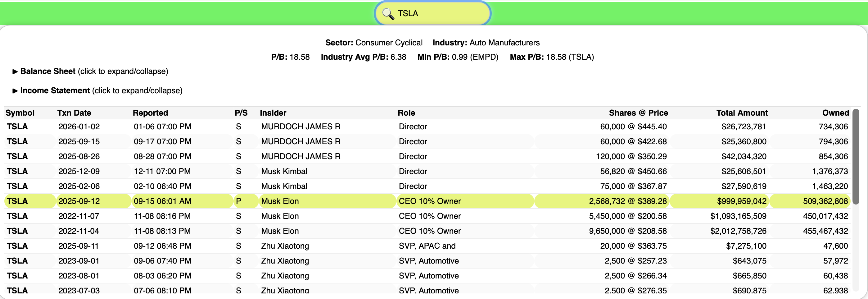Click the Role column header

click(406, 113)
